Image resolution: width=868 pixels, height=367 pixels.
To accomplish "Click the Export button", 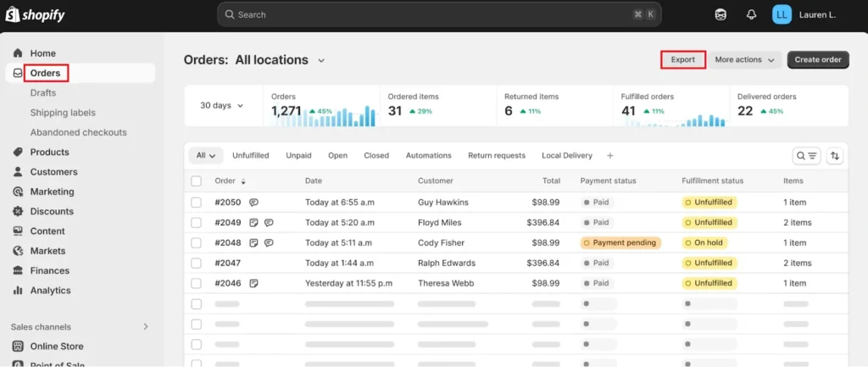I will click(x=682, y=60).
